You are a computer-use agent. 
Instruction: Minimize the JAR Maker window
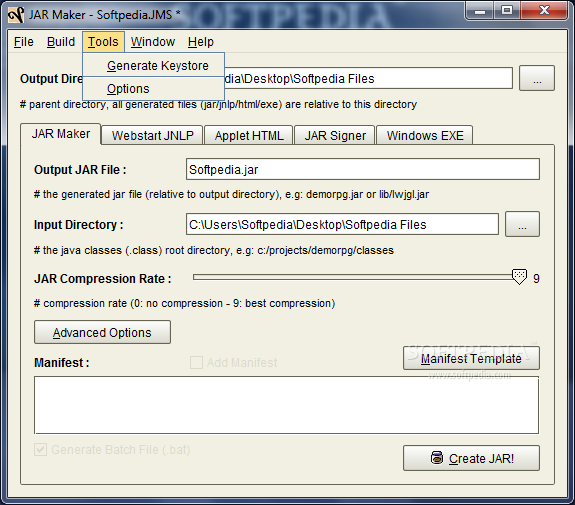tap(480, 11)
